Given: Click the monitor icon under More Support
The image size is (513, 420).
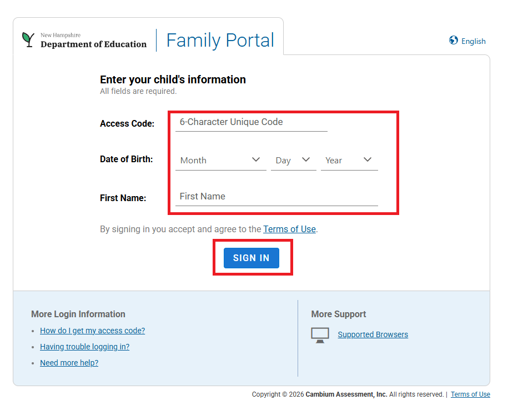Looking at the screenshot, I should click(320, 335).
